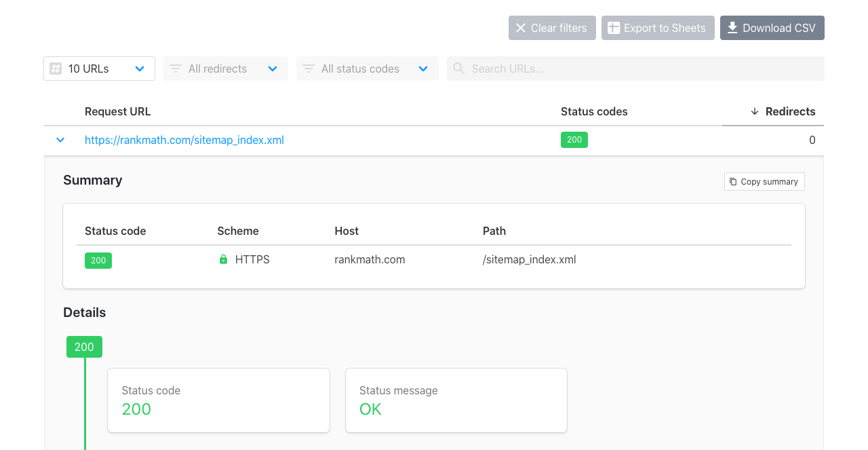
Task: Click the filter icon beside All status codes
Action: pos(309,69)
